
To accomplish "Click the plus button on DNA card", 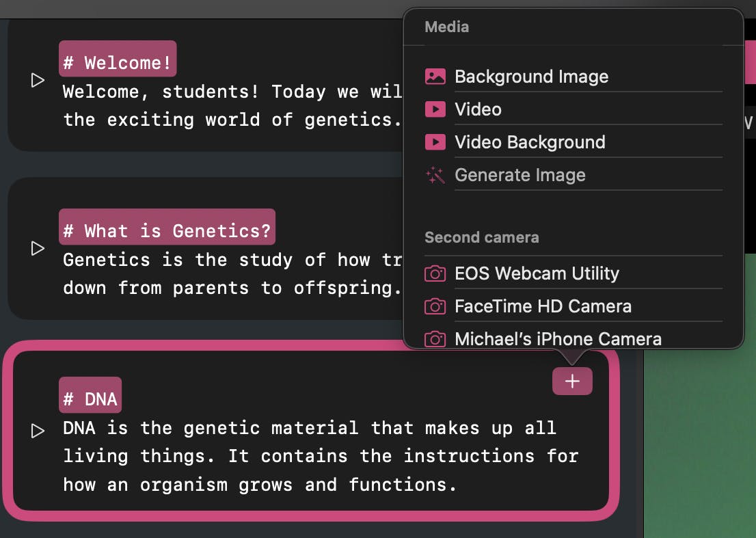I will point(572,381).
